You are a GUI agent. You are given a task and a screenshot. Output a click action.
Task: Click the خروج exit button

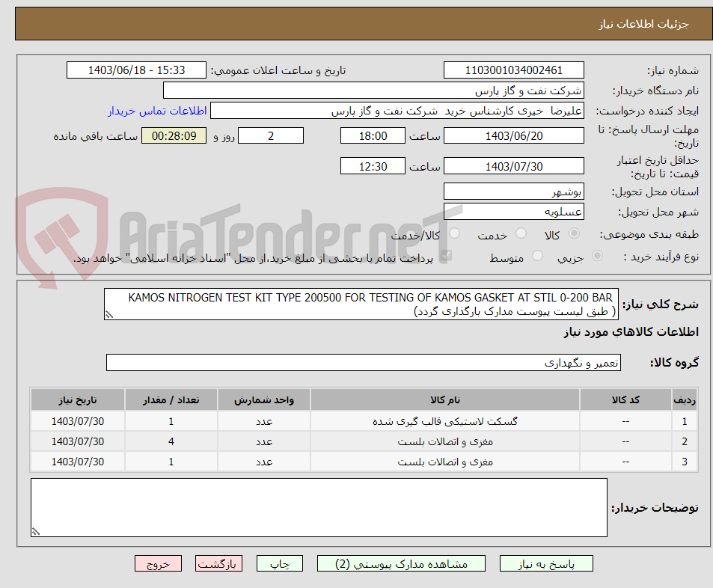[x=159, y=563]
